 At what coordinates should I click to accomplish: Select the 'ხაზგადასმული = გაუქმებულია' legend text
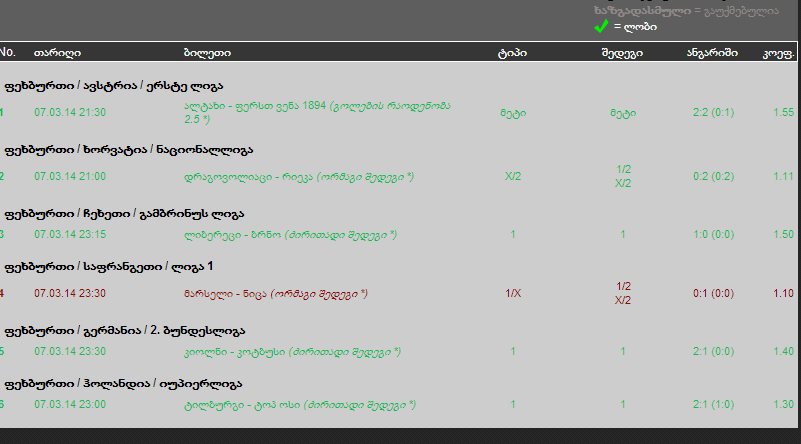coord(686,11)
